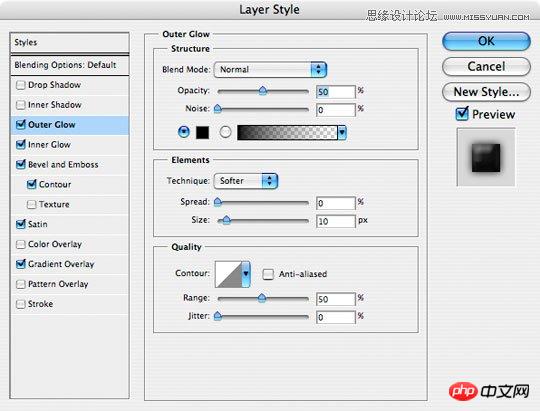The height and width of the screenshot is (411, 540).
Task: Click the Size value input field
Action: click(335, 221)
